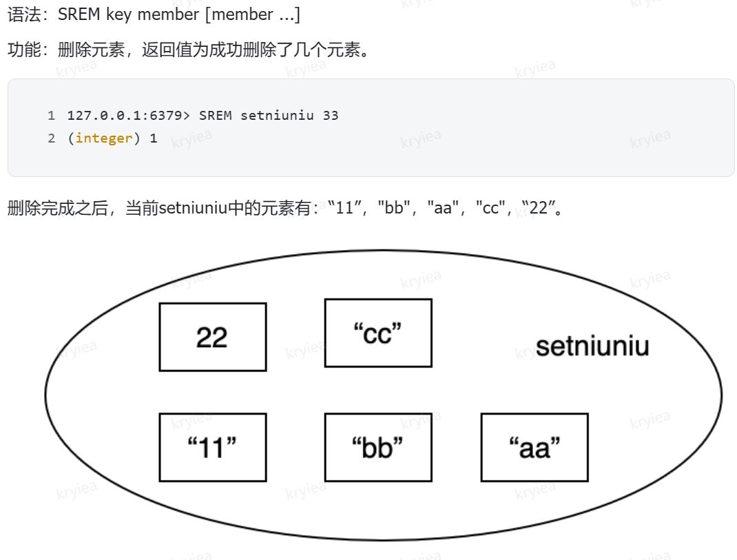Click "bb" in the sentence listing elements

[x=393, y=208]
